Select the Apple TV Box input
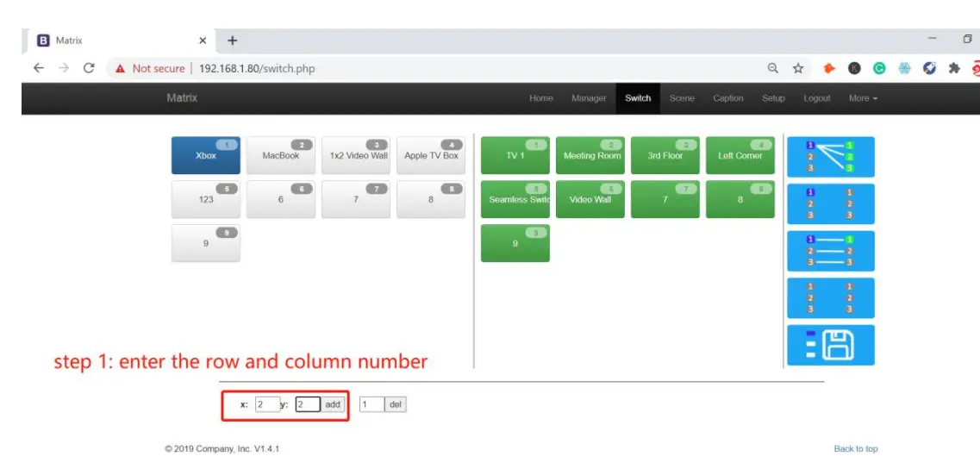Screen dimensions: 980x475 point(431,156)
